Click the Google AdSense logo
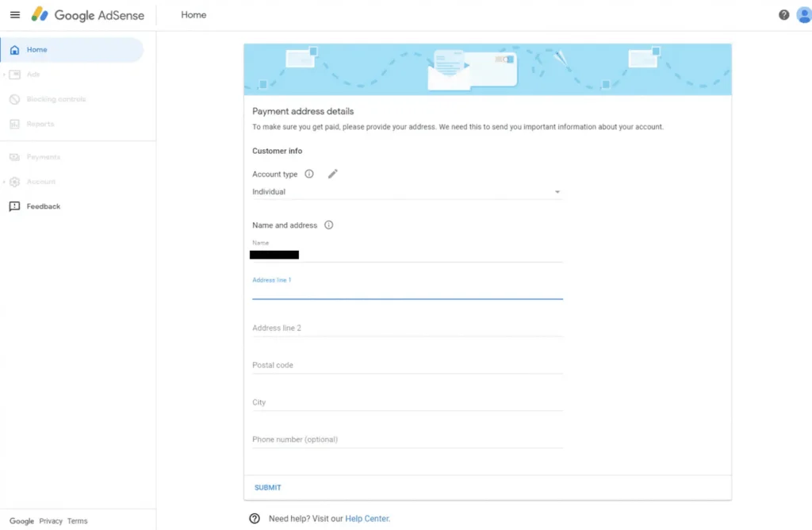Viewport: 812px width, 530px height. tap(87, 15)
